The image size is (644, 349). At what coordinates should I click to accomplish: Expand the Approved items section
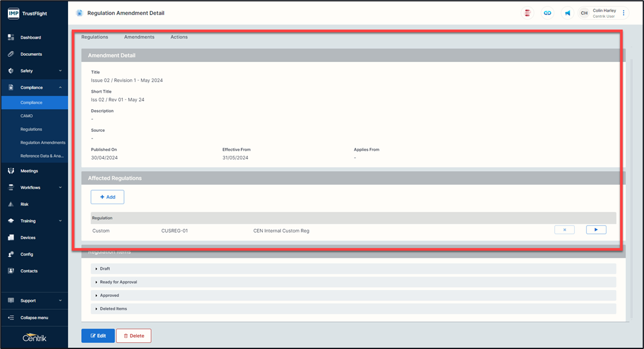[353, 295]
